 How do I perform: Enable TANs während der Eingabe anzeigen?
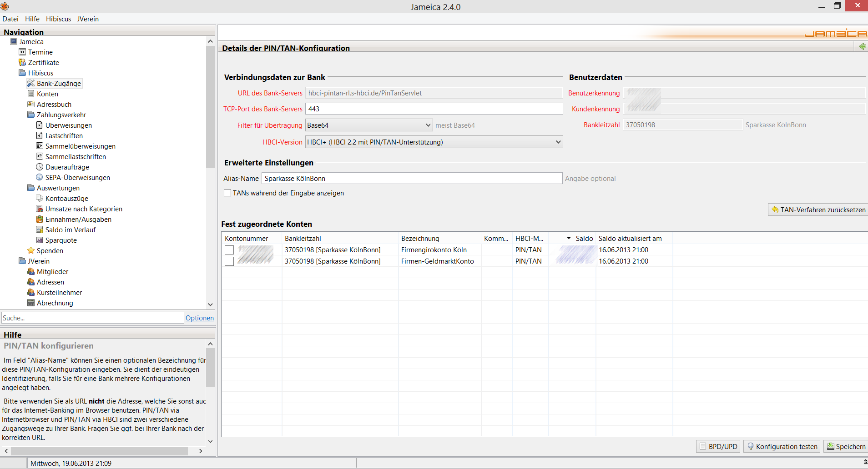click(x=227, y=193)
